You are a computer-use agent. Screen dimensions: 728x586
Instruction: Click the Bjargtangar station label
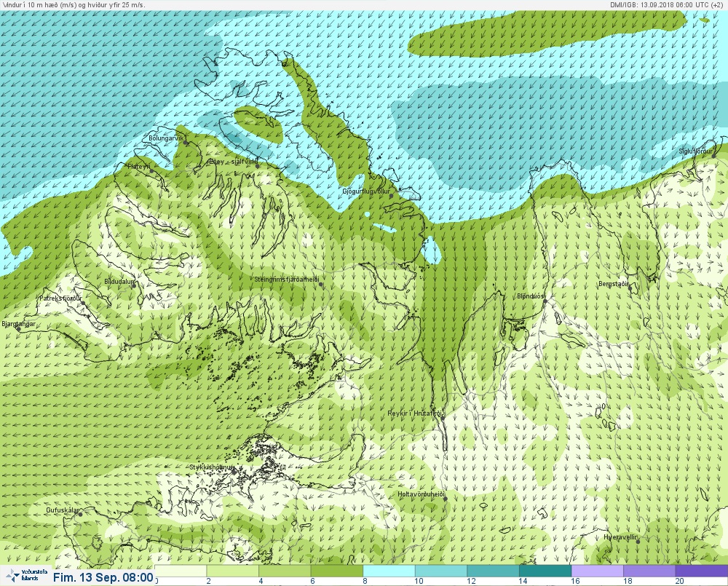tap(19, 324)
